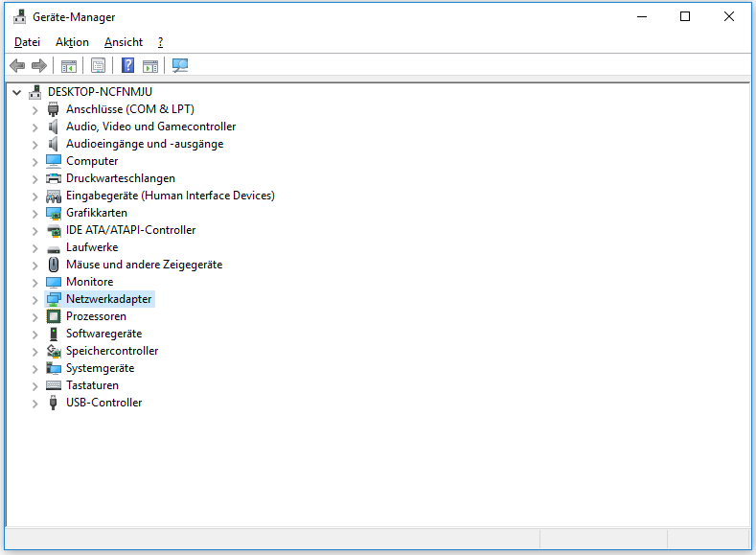
Task: Open the Datei menu
Action: coord(27,42)
